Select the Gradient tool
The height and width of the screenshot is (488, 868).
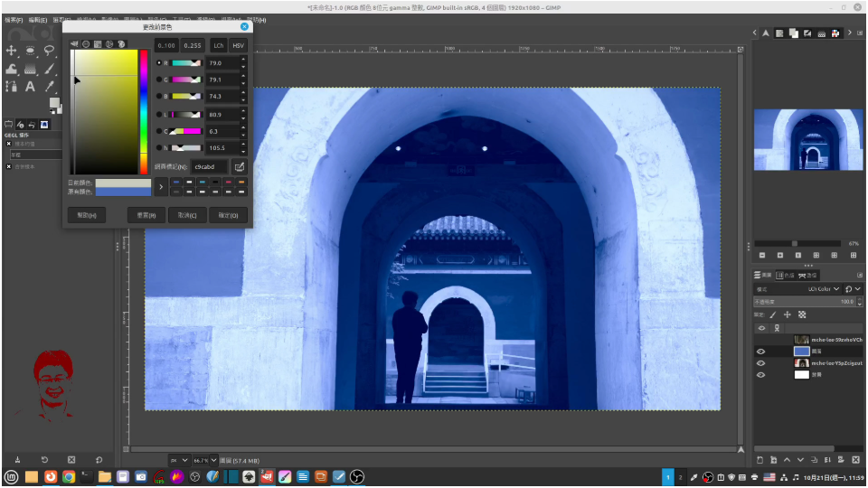coord(30,70)
